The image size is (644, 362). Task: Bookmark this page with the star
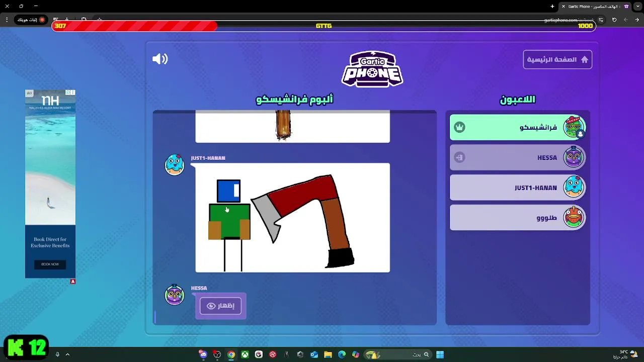100,20
